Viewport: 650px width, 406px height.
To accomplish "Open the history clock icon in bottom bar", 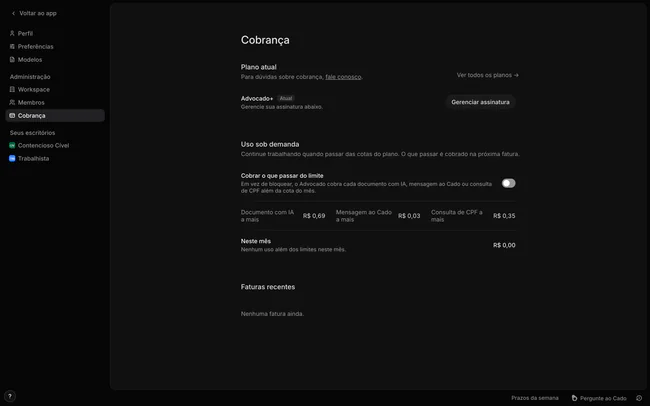I will tap(639, 398).
